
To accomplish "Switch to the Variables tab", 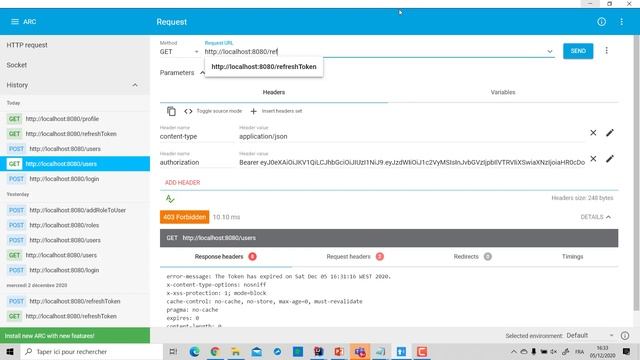I will (x=503, y=92).
